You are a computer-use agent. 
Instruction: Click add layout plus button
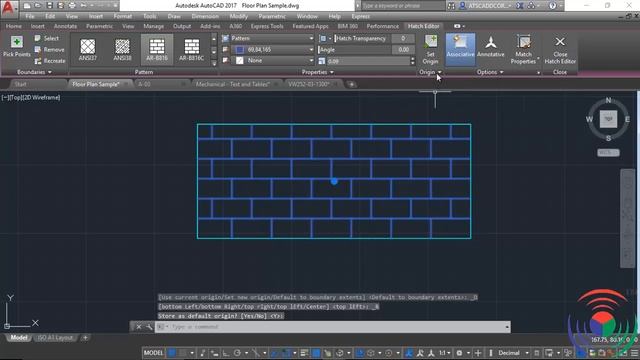[85, 338]
